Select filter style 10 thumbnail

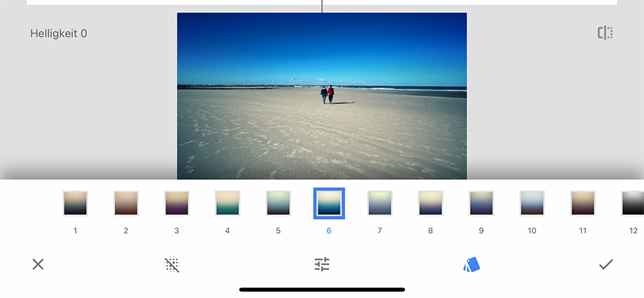532,203
